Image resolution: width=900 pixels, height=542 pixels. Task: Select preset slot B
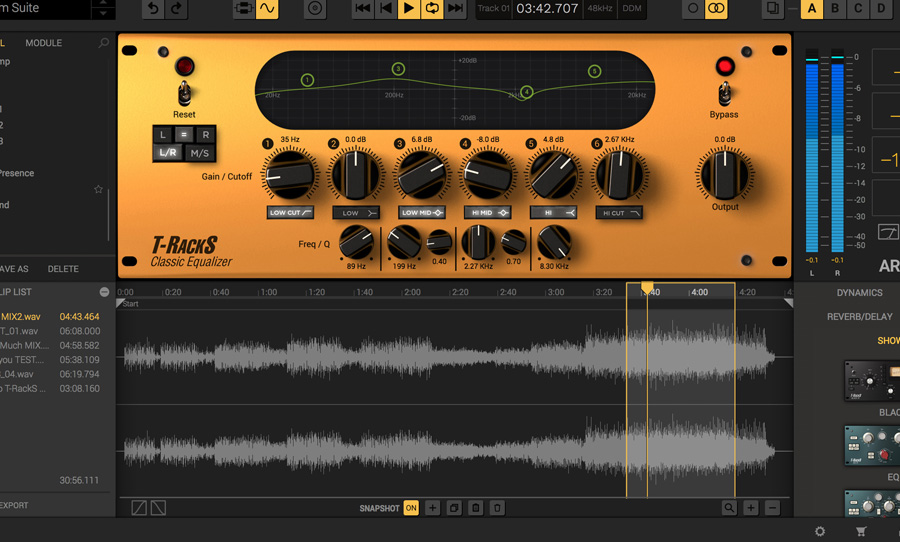835,9
